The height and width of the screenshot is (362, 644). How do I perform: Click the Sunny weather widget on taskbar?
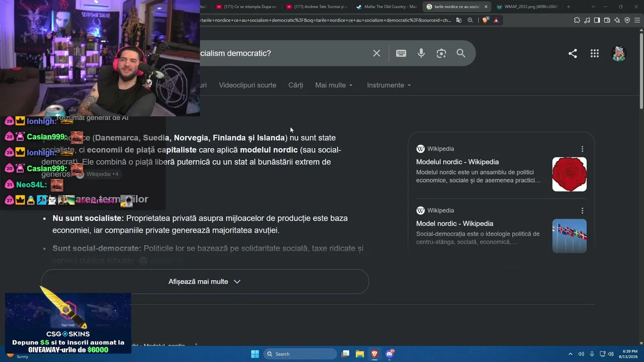coord(18,355)
